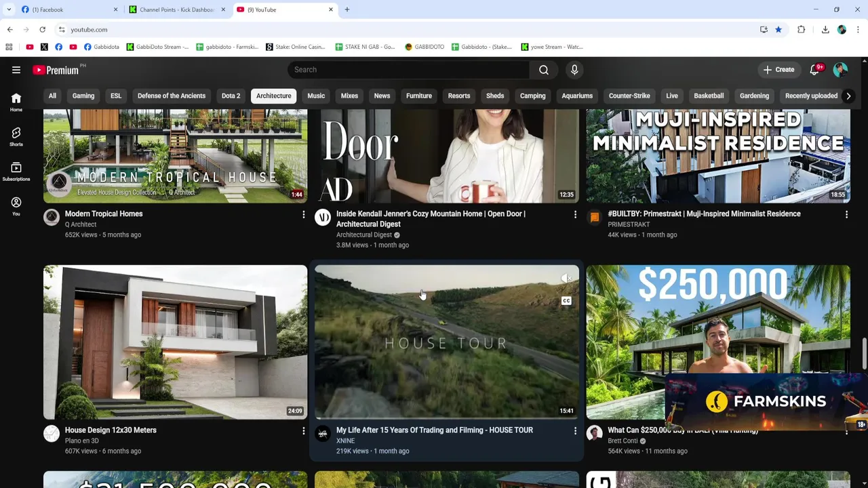Select the Dota 2 category chip

pos(231,96)
